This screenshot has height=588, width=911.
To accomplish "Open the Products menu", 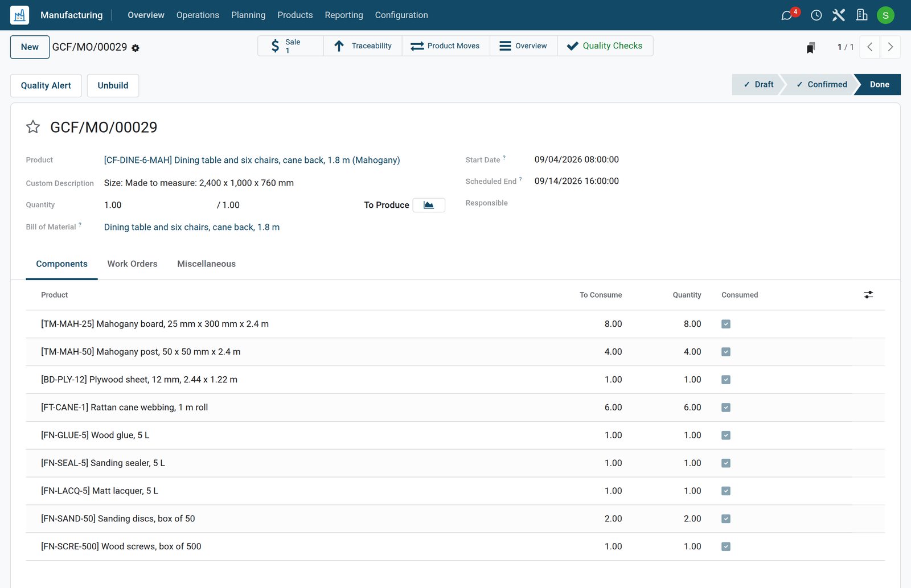I will (x=295, y=15).
